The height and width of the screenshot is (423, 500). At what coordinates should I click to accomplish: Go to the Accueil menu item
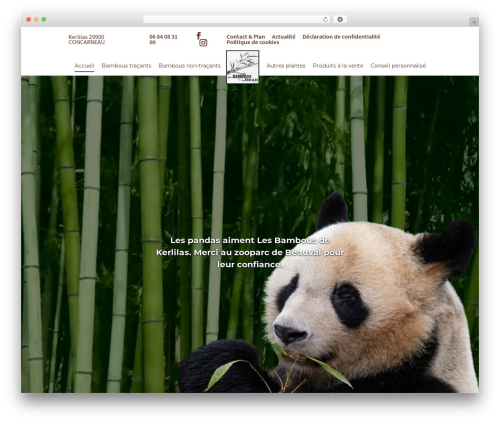84,66
